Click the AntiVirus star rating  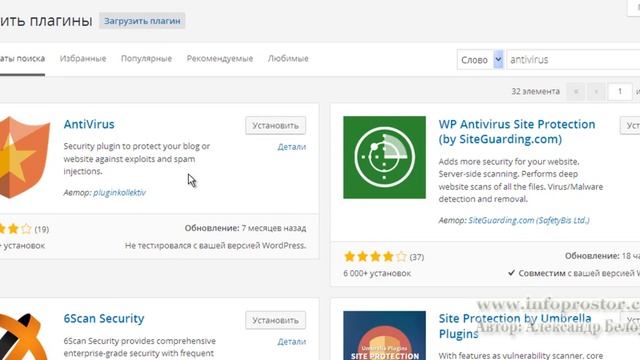tap(16, 229)
